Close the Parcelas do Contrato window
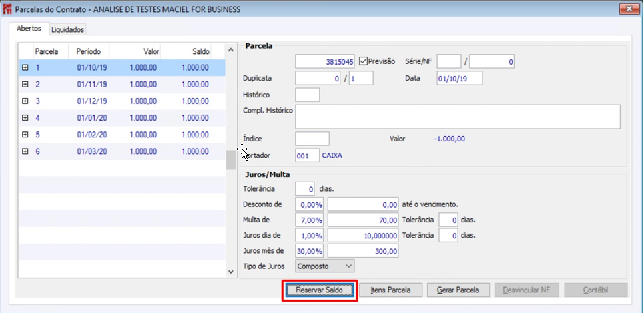 pos(629,8)
